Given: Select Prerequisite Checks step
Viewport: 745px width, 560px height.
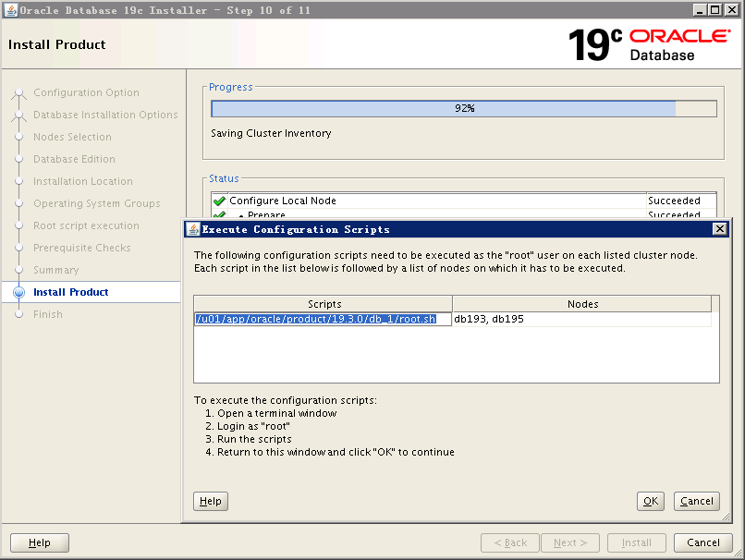Looking at the screenshot, I should coord(81,248).
